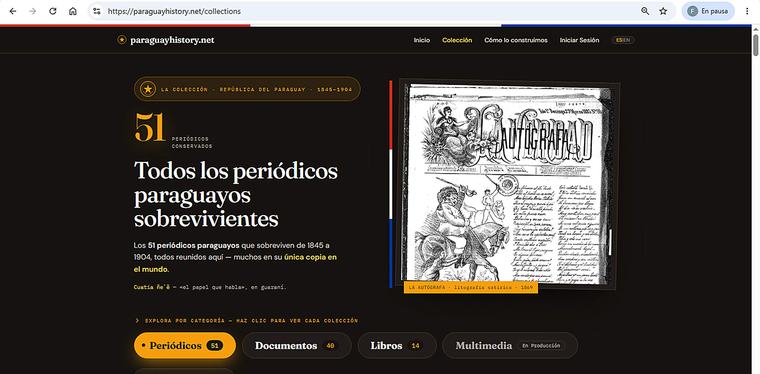Select the Colección menu item
The image size is (760, 374).
click(457, 40)
